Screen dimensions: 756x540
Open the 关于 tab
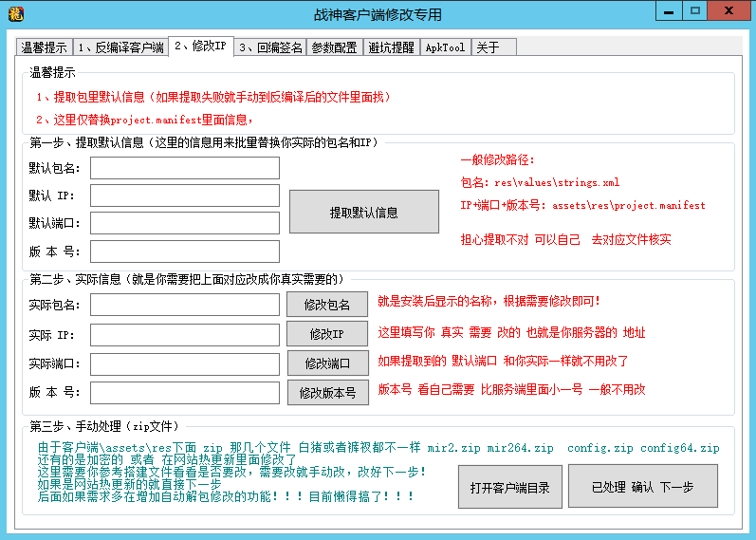pos(488,47)
